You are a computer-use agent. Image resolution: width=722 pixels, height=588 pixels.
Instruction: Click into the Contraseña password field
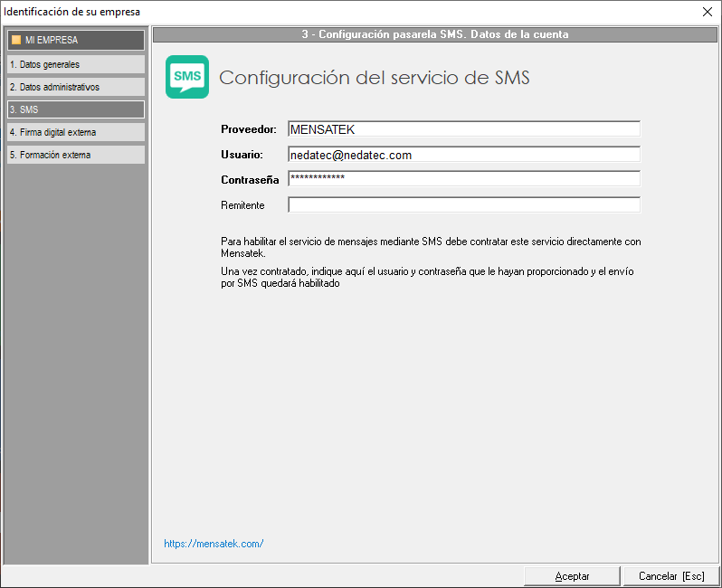[x=463, y=179]
